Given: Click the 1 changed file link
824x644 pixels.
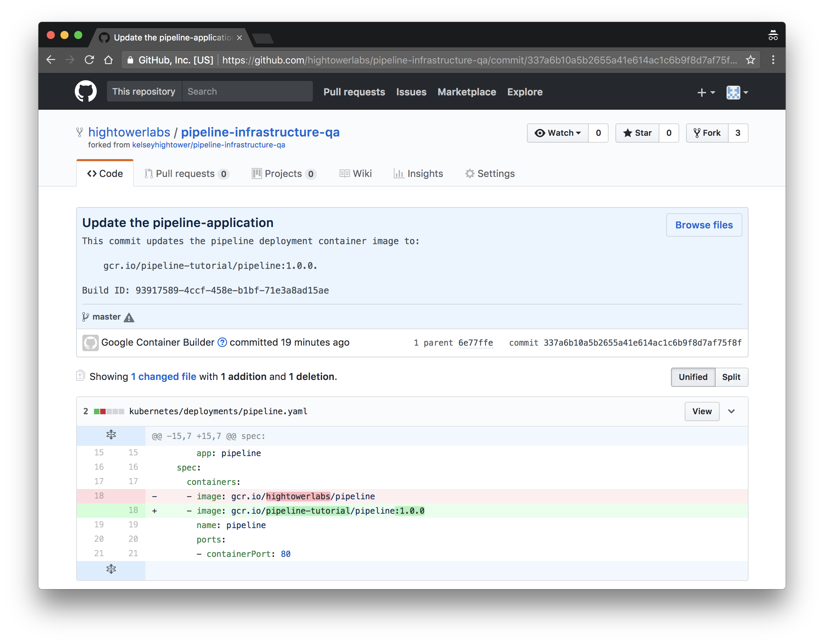Looking at the screenshot, I should coord(163,377).
